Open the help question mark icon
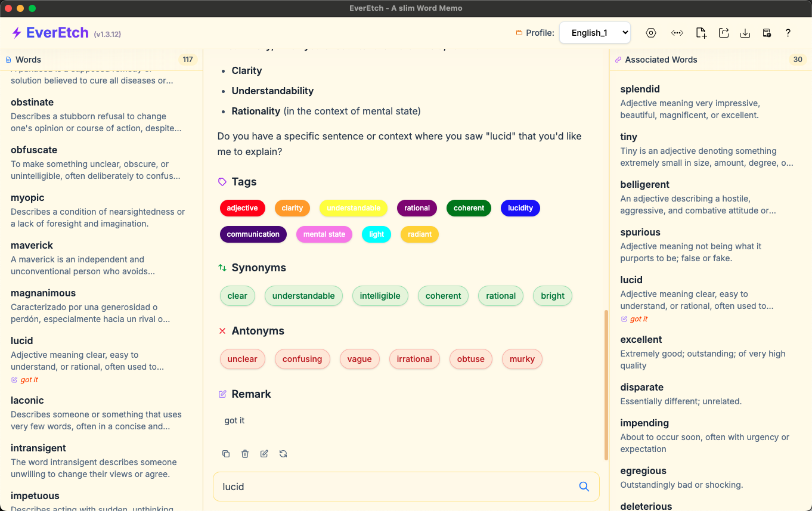Screen dimensions: 812x511 [x=788, y=33]
